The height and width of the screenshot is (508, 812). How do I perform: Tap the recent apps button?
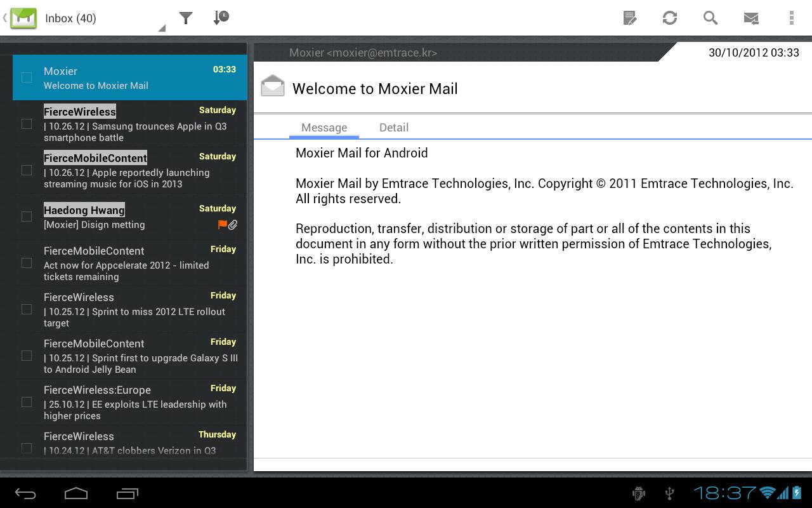127,493
